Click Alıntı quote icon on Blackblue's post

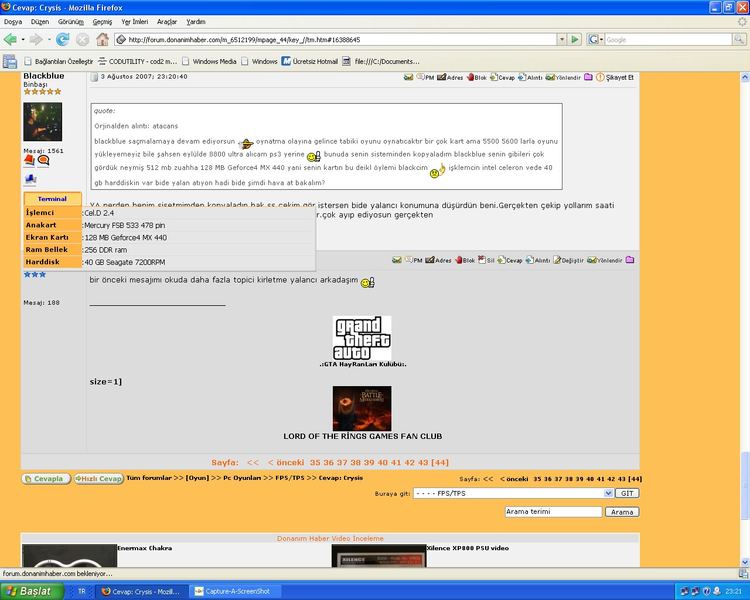coord(530,77)
